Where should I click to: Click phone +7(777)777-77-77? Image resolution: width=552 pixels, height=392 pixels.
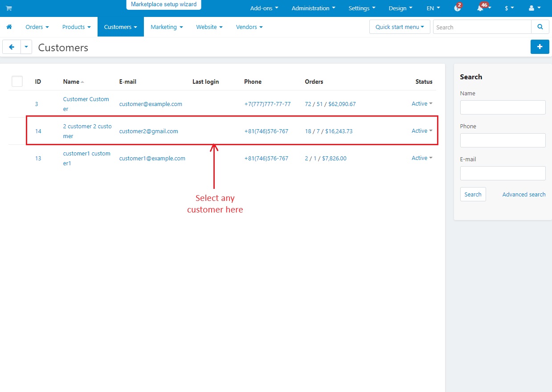(x=267, y=104)
